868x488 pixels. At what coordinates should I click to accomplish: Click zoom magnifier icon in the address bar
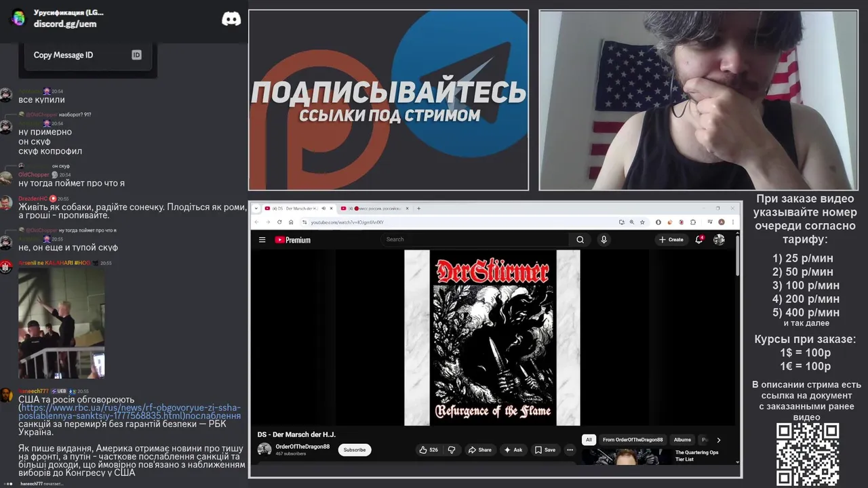(x=632, y=222)
